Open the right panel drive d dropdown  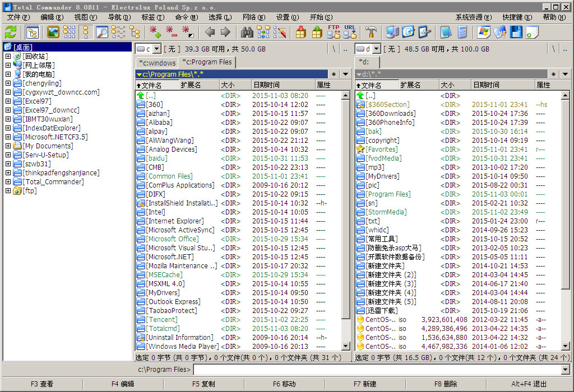point(376,49)
